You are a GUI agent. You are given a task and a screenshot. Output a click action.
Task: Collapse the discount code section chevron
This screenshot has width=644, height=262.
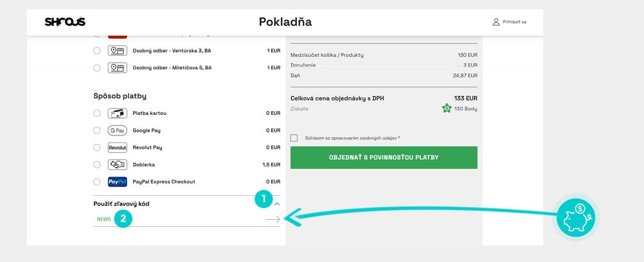click(278, 204)
